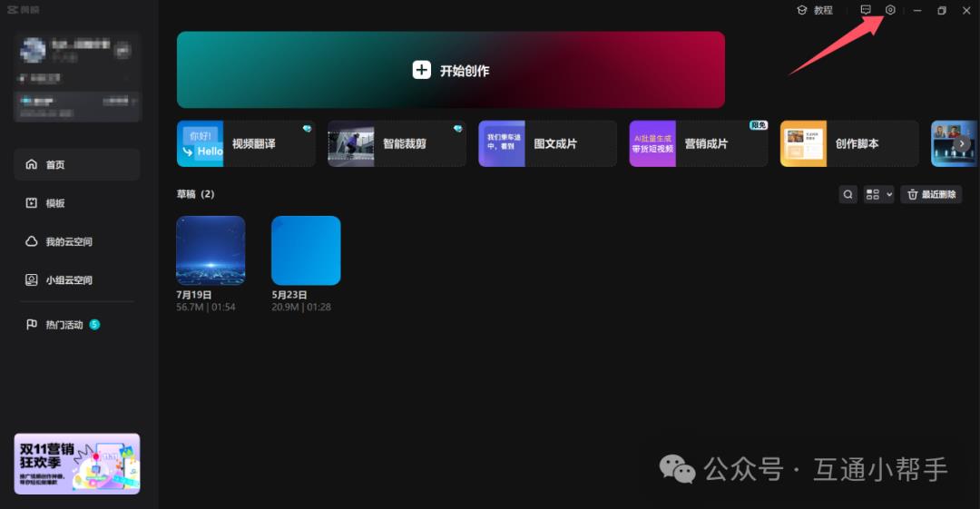Viewport: 980px width, 509px height.
Task: Click the feedback message icon in title bar
Action: (x=866, y=10)
